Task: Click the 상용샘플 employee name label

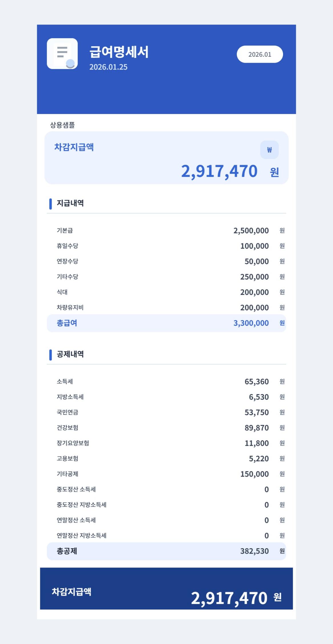Action: pyautogui.click(x=62, y=125)
